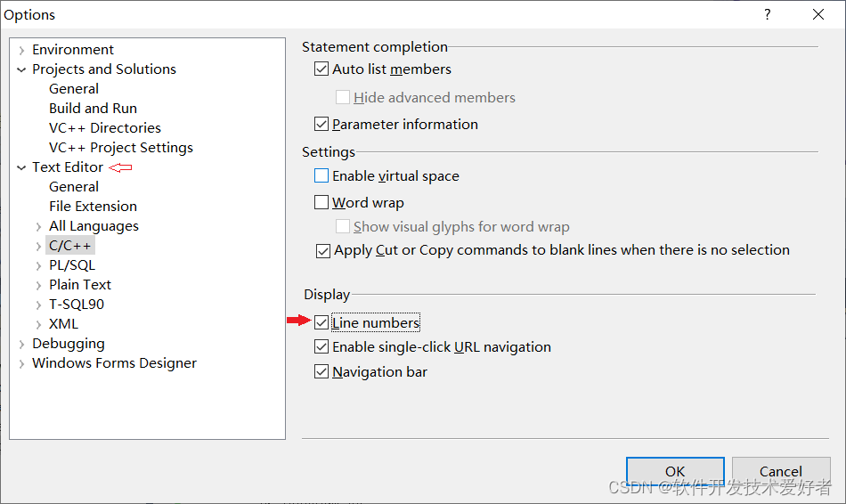846x504 pixels.
Task: Toggle Enable single-click URL navigation
Action: pyautogui.click(x=321, y=347)
